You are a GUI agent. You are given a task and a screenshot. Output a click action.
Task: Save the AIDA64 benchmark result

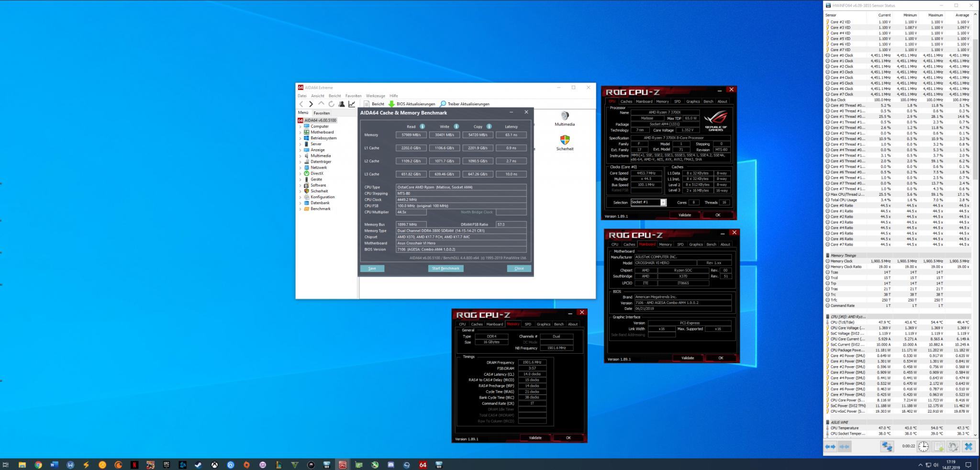point(372,269)
